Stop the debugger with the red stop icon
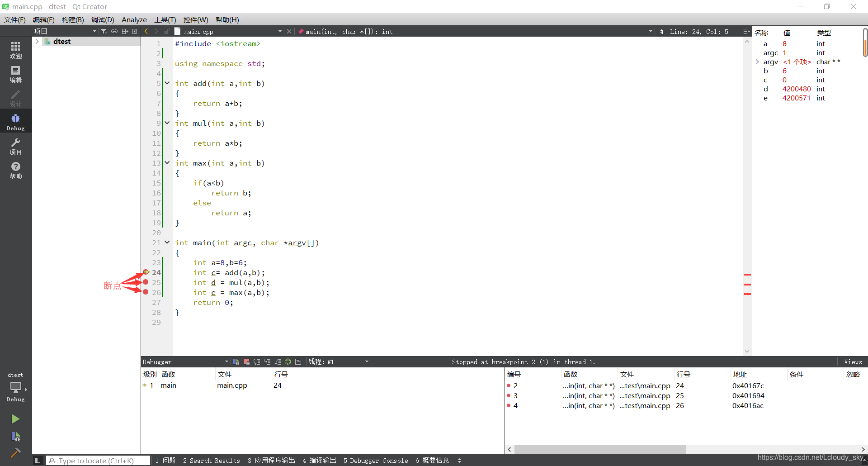Viewport: 868px width, 466px height. tap(246, 361)
